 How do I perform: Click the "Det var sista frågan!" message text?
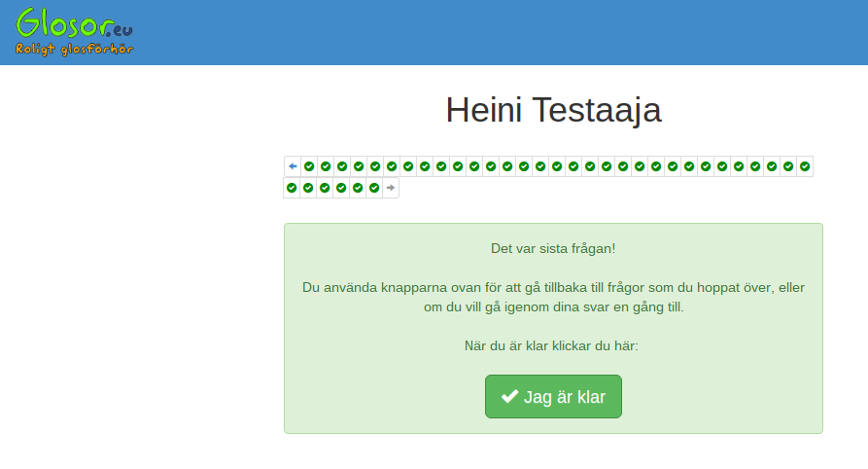click(x=553, y=248)
